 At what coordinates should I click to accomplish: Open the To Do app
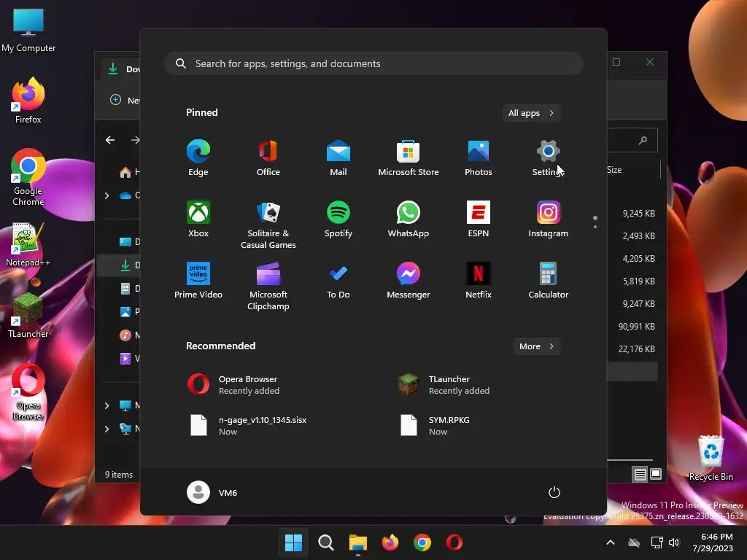(x=338, y=281)
